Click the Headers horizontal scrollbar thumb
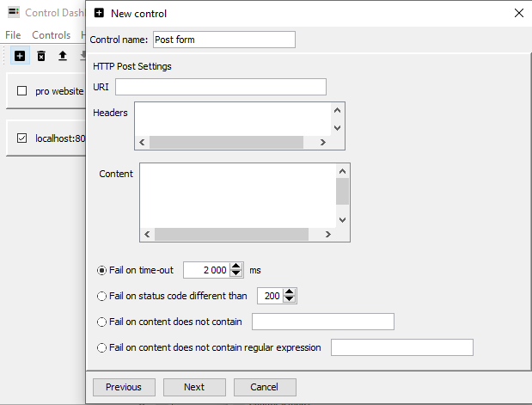 point(226,142)
